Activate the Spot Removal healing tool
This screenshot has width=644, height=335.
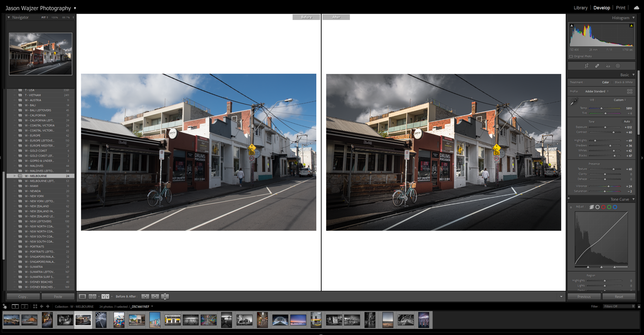(597, 66)
